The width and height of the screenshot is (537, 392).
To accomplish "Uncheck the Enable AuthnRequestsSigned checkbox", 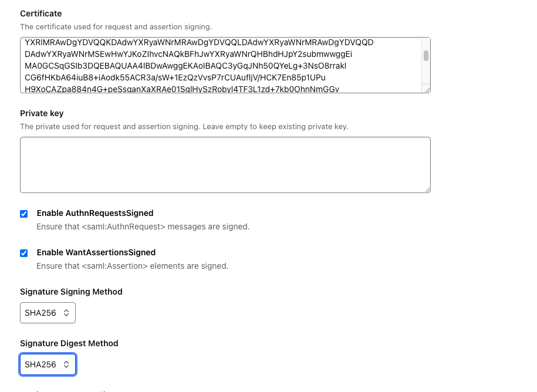I will pos(24,214).
